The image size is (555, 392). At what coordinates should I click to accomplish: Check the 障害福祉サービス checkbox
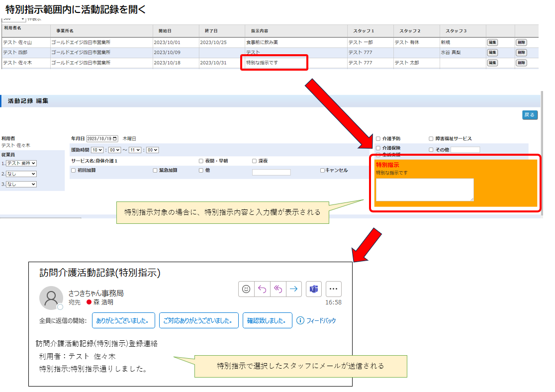(431, 139)
